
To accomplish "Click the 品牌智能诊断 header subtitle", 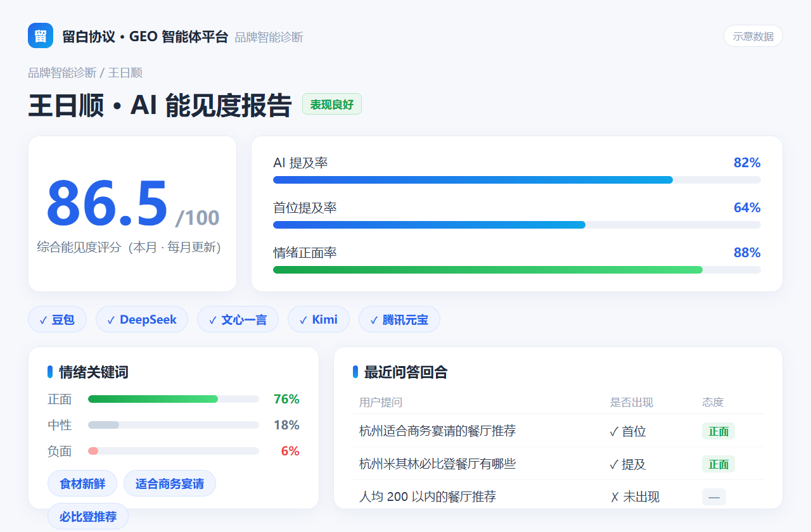I will click(x=269, y=37).
